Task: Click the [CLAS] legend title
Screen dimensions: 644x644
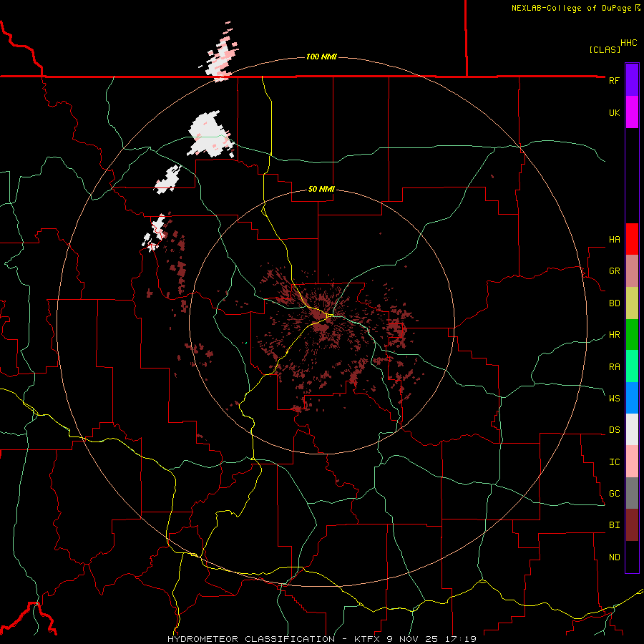Action: click(605, 49)
